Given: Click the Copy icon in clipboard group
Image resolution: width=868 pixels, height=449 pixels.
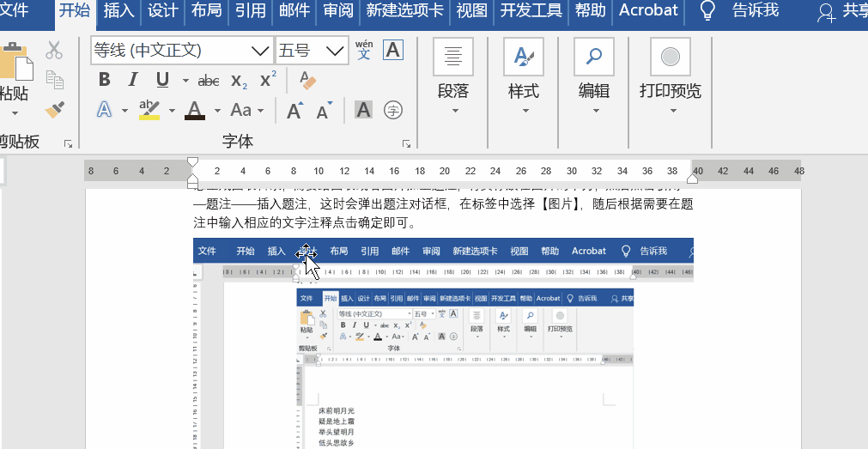Looking at the screenshot, I should click(54, 79).
